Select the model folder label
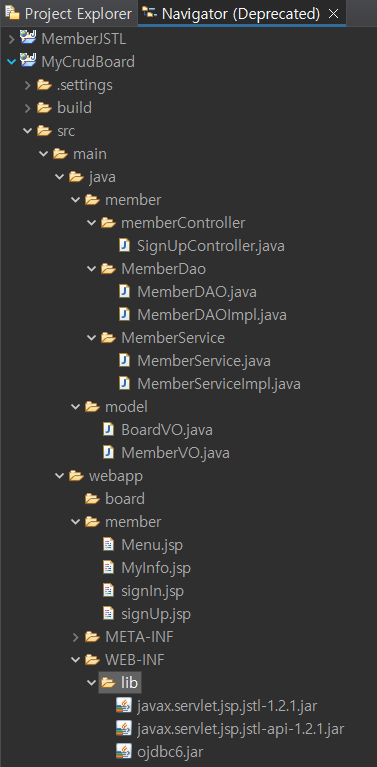The image size is (377, 767). (x=126, y=407)
